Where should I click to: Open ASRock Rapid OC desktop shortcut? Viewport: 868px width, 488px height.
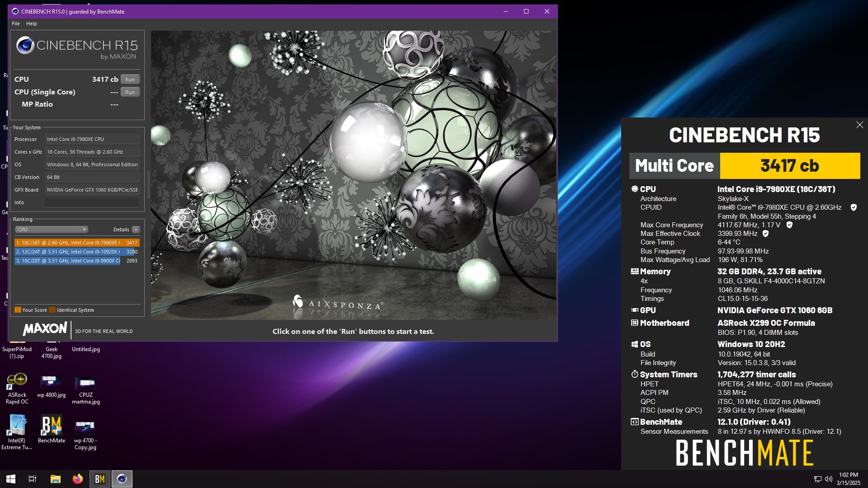point(17,388)
